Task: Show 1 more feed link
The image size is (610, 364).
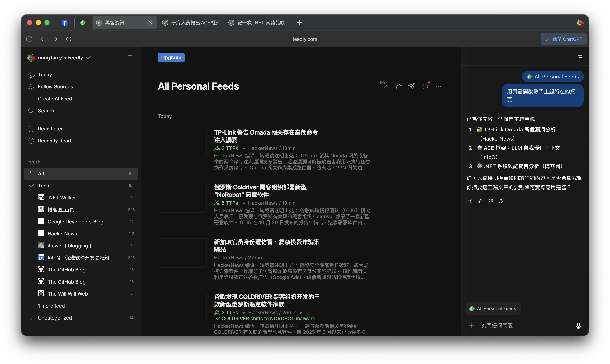Action: click(x=51, y=306)
